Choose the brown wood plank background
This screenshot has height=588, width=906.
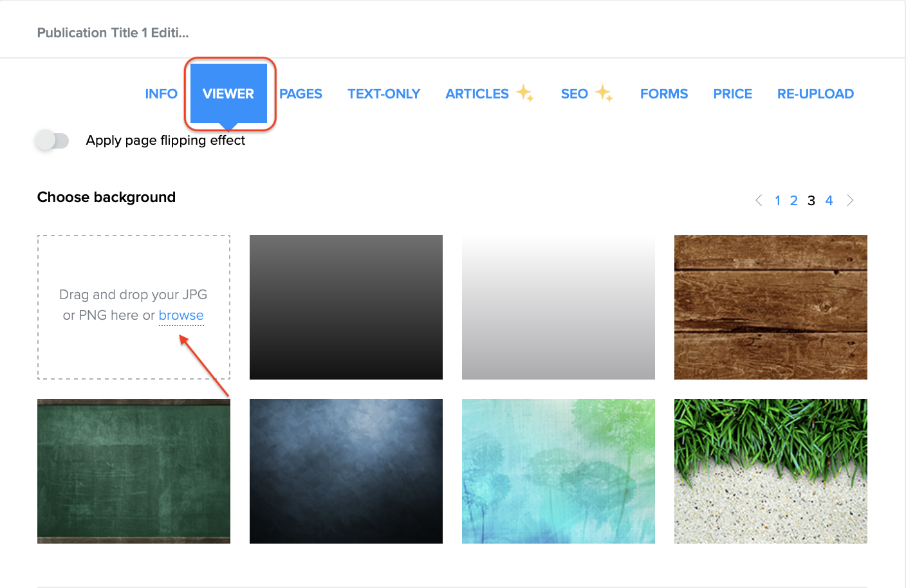(x=770, y=307)
